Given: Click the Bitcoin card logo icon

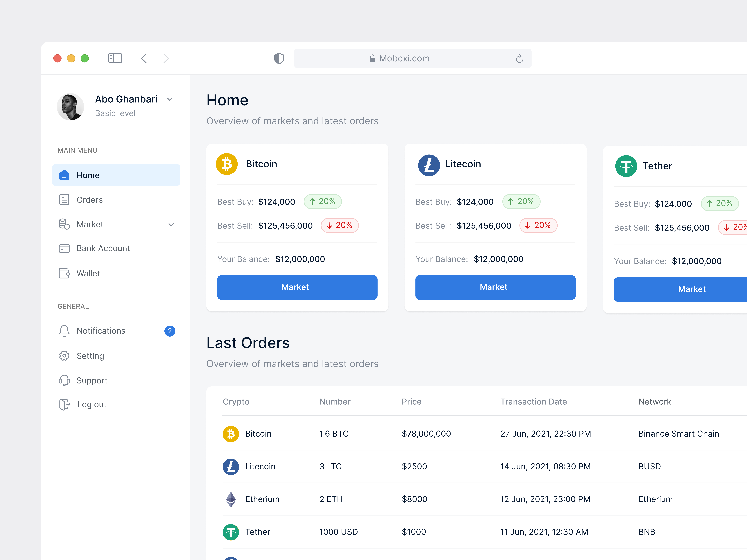Looking at the screenshot, I should coord(227,164).
